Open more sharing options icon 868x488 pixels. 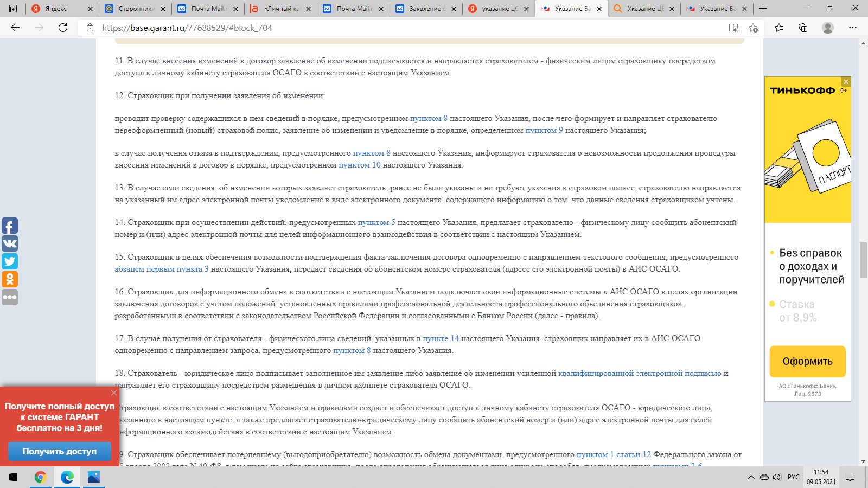(10, 297)
